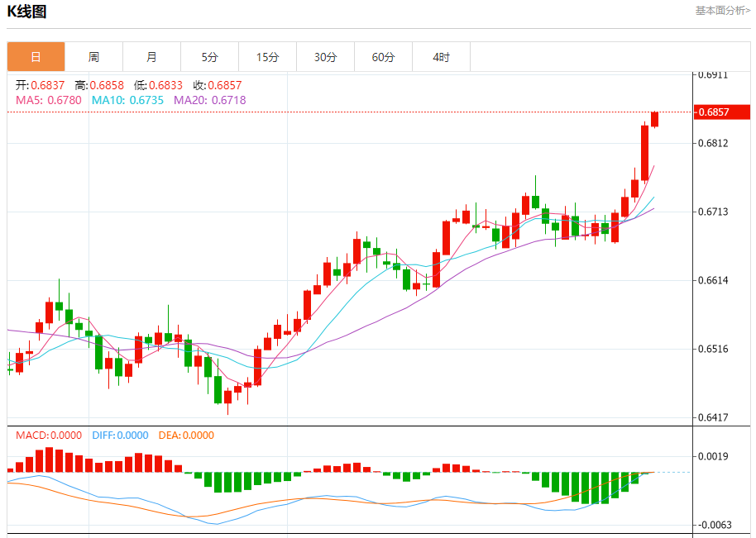Viewport: 756px width, 538px height.
Task: Click the DEA indicator value label
Action: [x=186, y=436]
